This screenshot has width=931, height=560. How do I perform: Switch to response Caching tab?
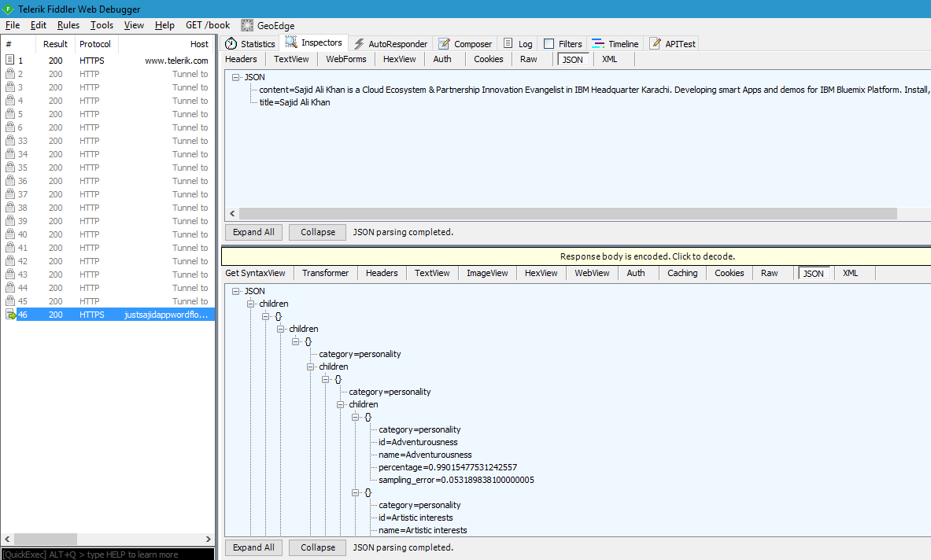[x=682, y=273]
